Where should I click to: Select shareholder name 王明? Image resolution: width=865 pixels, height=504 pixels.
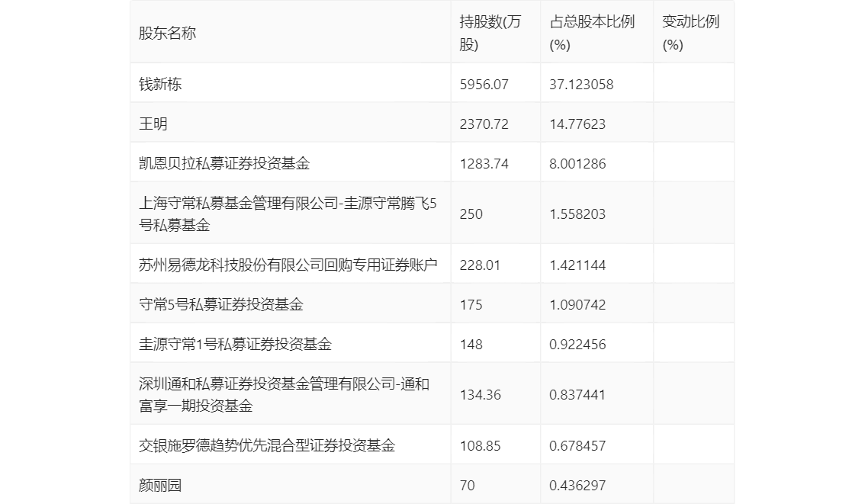(153, 124)
